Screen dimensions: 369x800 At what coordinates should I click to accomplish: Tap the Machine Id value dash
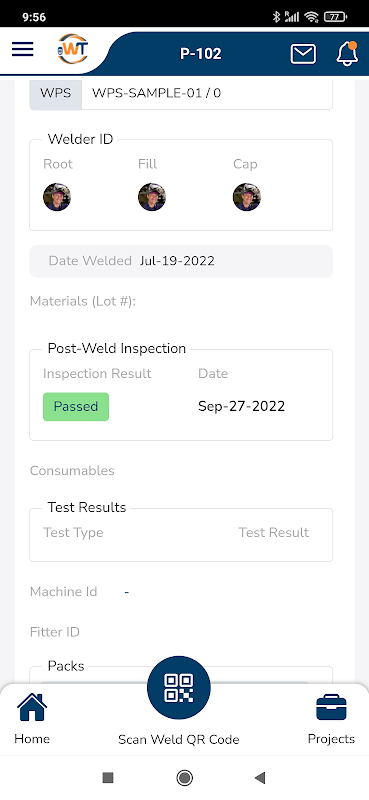[127, 592]
